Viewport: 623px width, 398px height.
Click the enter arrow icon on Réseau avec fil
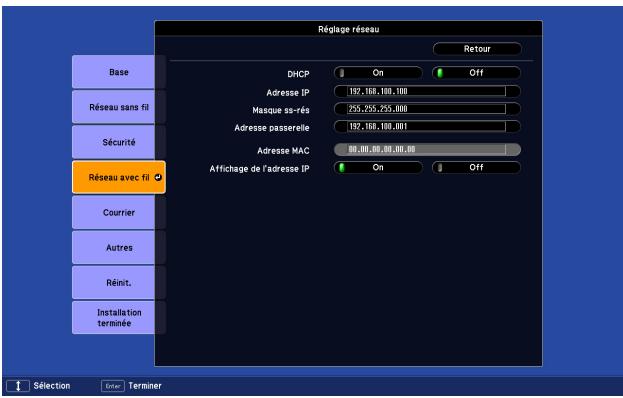158,177
